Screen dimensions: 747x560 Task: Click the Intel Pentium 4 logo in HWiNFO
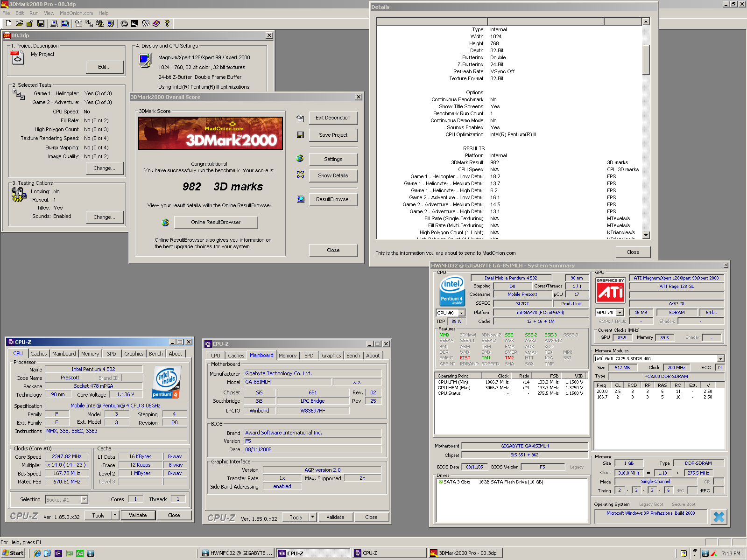[x=452, y=292]
